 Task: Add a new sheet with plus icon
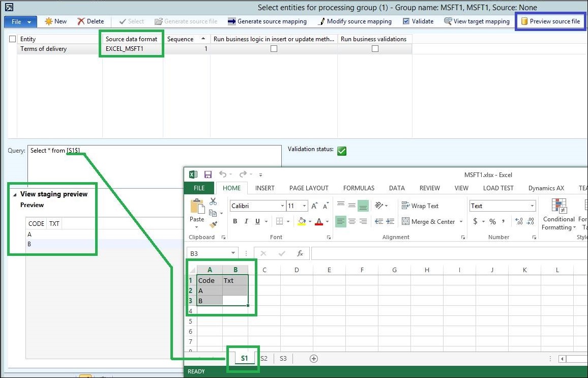tap(314, 359)
